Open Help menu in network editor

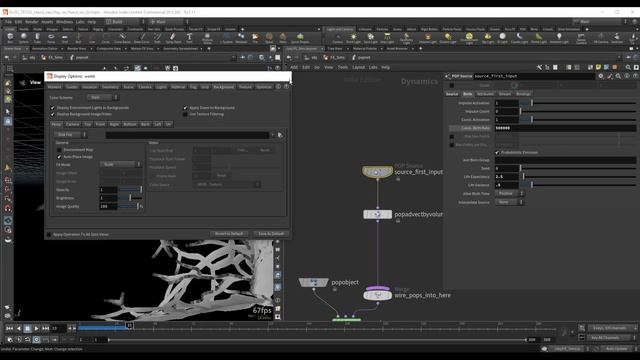[385, 67]
